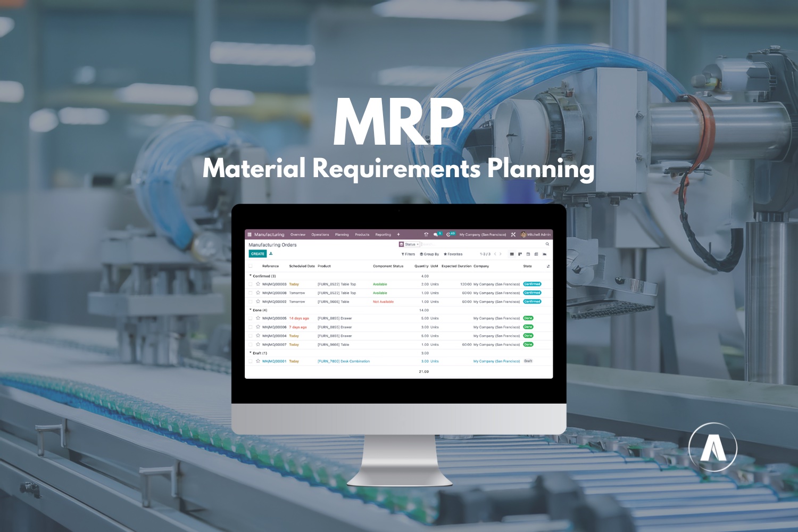798x532 pixels.
Task: Open the apps grid menu beside Manufacturing
Action: pyautogui.click(x=250, y=235)
